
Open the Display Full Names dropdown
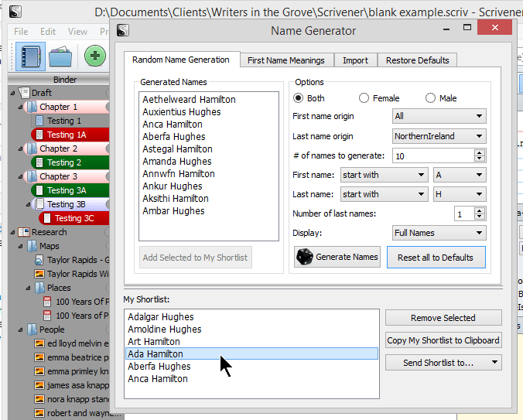439,233
